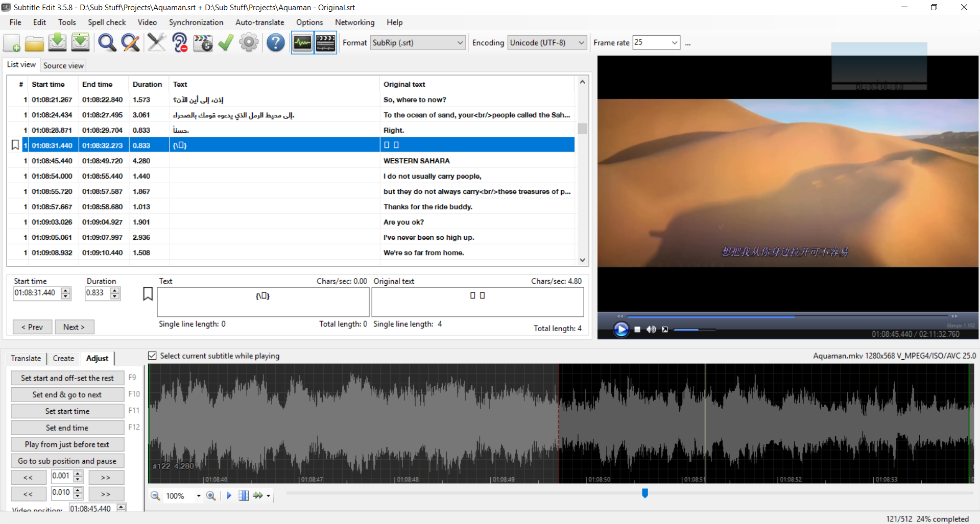
Task: Click the New subtitle file icon
Action: click(x=12, y=43)
